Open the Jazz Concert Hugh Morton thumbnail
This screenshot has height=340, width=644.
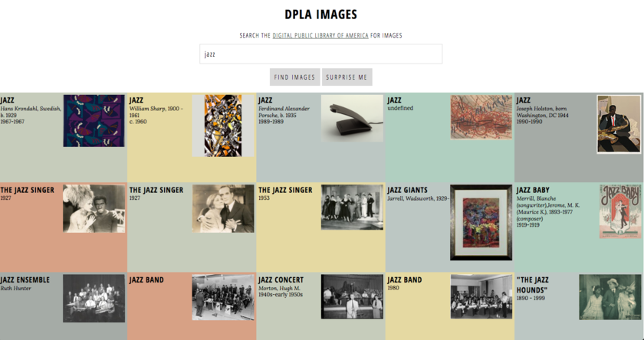click(x=352, y=296)
